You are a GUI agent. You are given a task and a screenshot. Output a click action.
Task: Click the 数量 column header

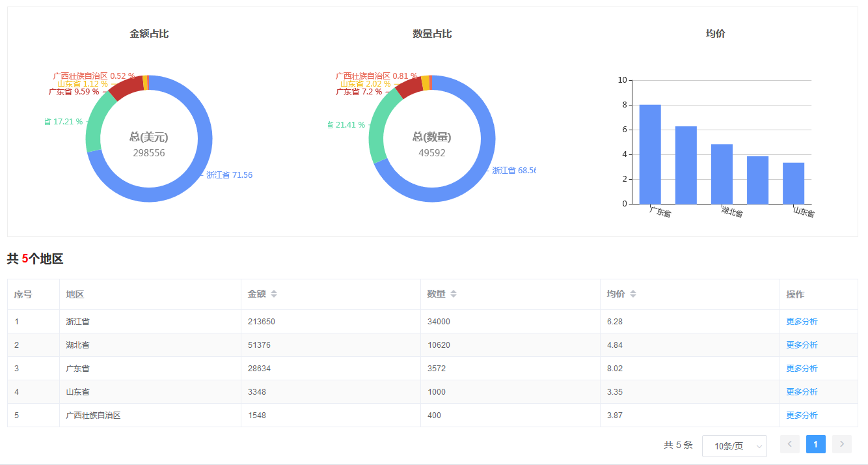point(437,294)
